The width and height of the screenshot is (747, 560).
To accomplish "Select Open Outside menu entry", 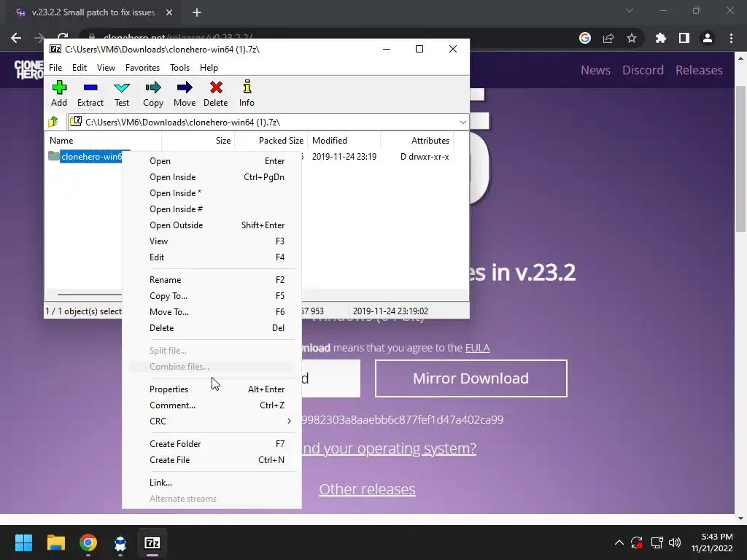I will pos(212,225).
